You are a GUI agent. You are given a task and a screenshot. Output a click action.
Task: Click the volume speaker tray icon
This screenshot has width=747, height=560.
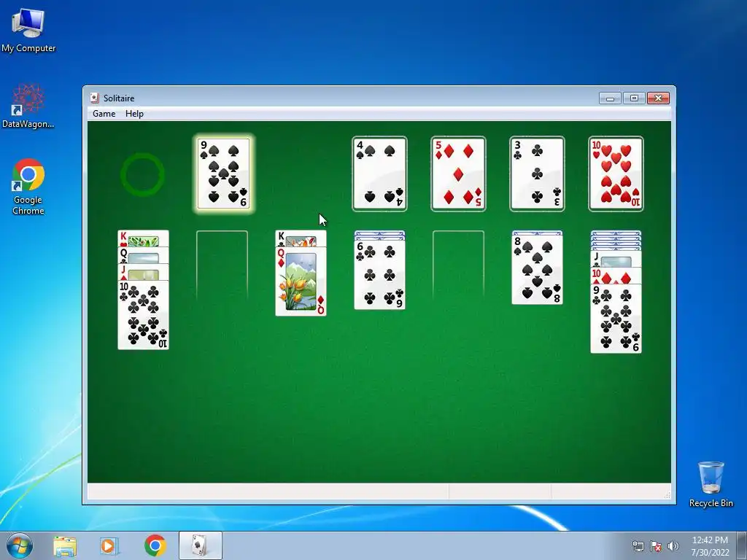tap(673, 546)
